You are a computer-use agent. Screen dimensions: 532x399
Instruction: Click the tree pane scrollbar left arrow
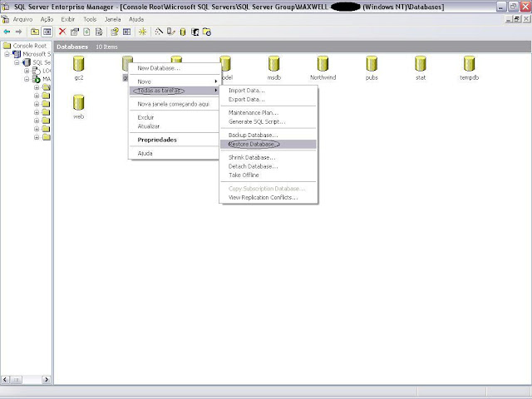tap(5, 380)
